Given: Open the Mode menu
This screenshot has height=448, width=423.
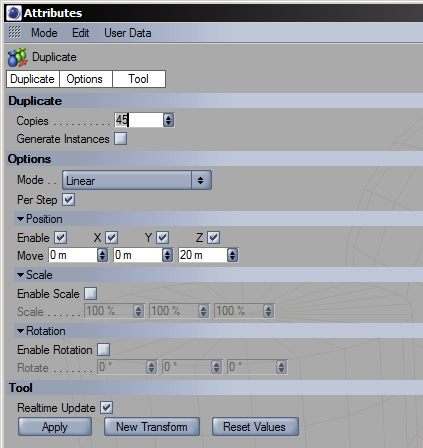Looking at the screenshot, I should coord(44,33).
